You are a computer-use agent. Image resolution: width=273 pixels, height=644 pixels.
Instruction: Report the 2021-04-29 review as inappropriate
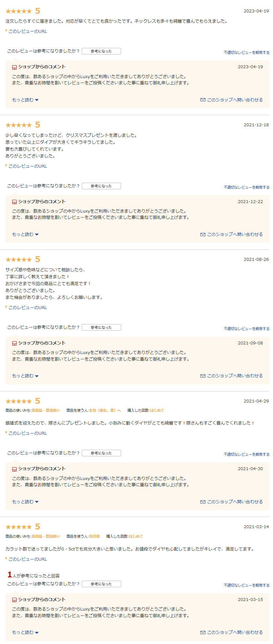246,454
